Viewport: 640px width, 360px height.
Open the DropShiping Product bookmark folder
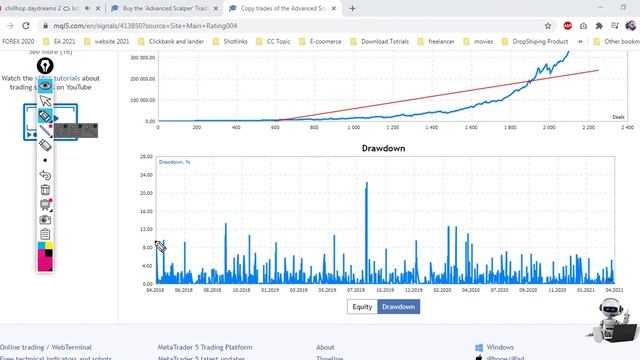(535, 42)
